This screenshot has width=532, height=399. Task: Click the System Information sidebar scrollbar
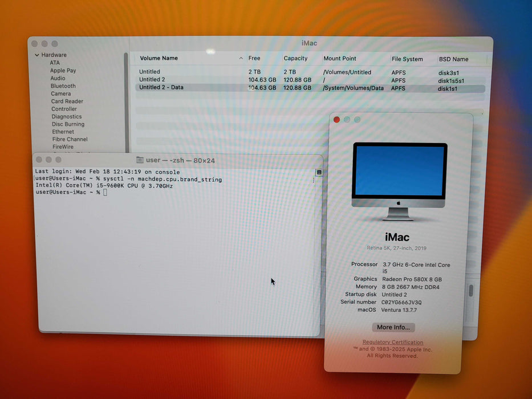[x=126, y=103]
